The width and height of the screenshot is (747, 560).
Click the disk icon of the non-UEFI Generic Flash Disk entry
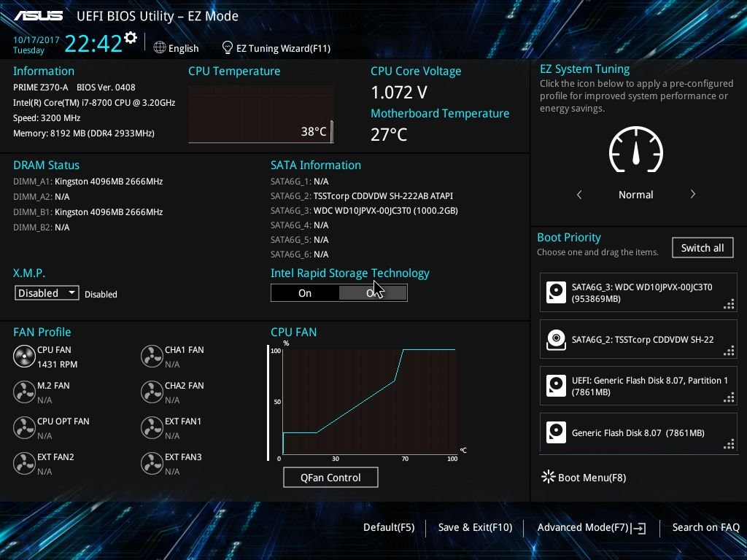click(x=556, y=432)
